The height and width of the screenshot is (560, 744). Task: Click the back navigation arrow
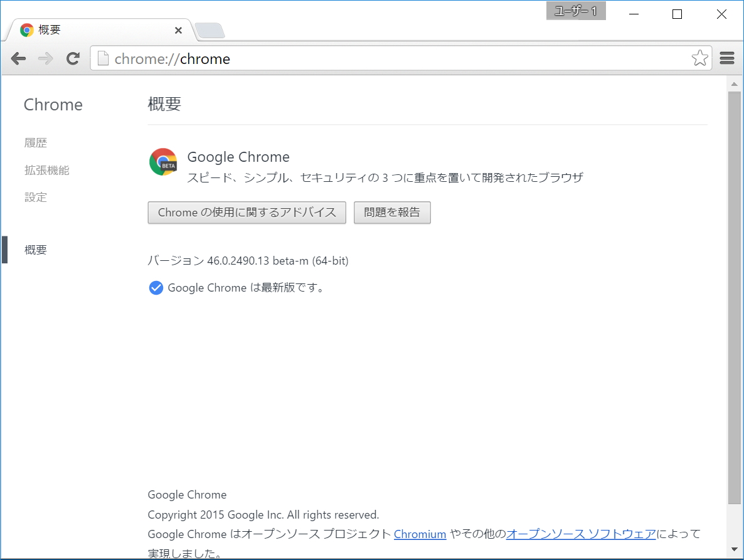point(18,58)
